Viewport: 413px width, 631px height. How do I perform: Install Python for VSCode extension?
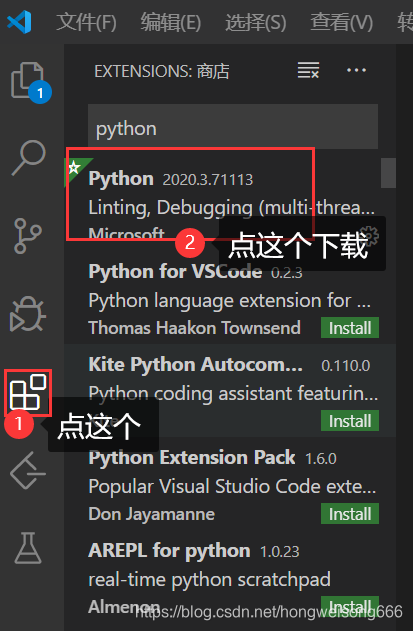pyautogui.click(x=350, y=328)
